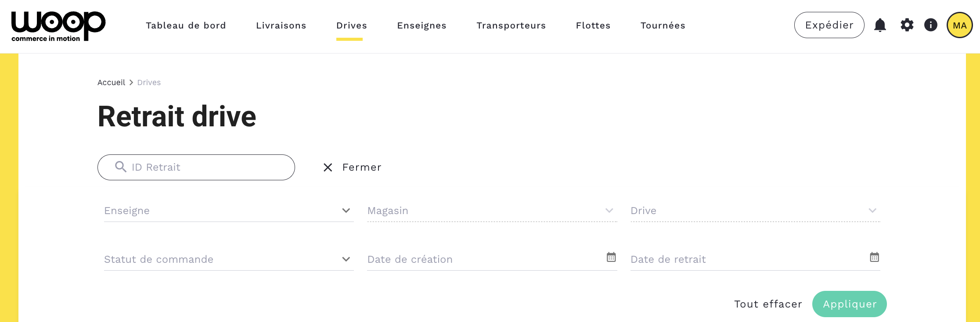Click the Woop logo
Screen dimensions: 980x322
[x=58, y=26]
